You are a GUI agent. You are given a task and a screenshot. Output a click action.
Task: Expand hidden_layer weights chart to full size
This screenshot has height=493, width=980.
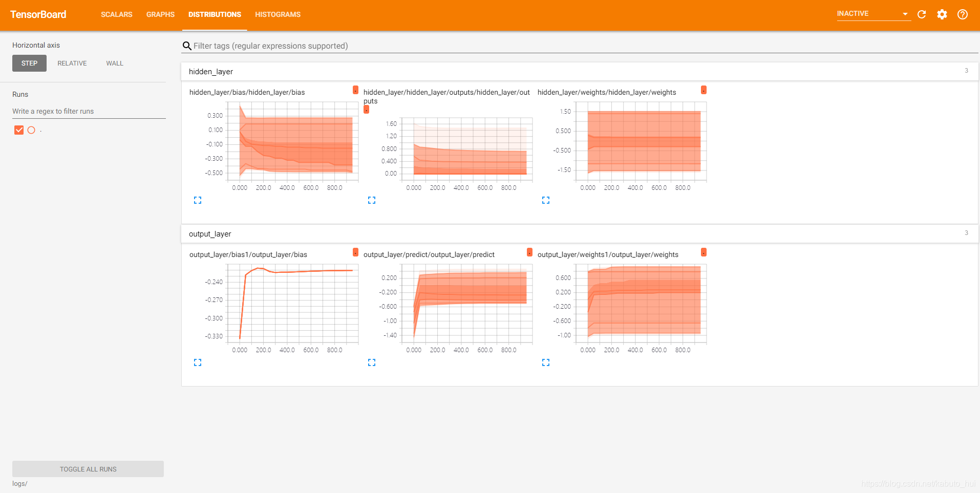[546, 200]
